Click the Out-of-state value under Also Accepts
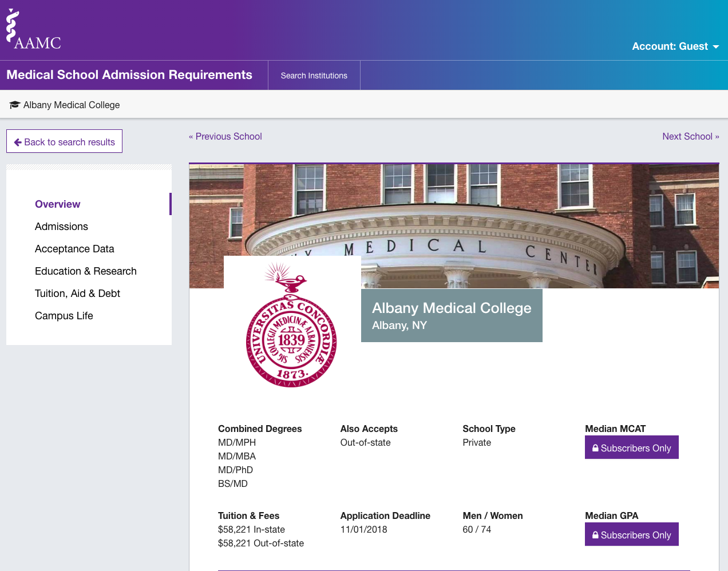The image size is (728, 571). pyautogui.click(x=366, y=442)
